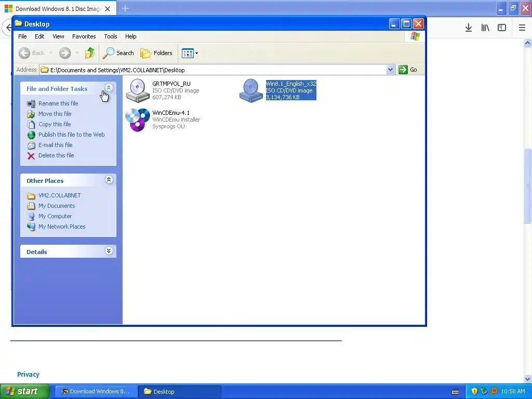Open VM2.COLLABNET folder link
Viewport: 532px width, 399px height.
point(59,195)
